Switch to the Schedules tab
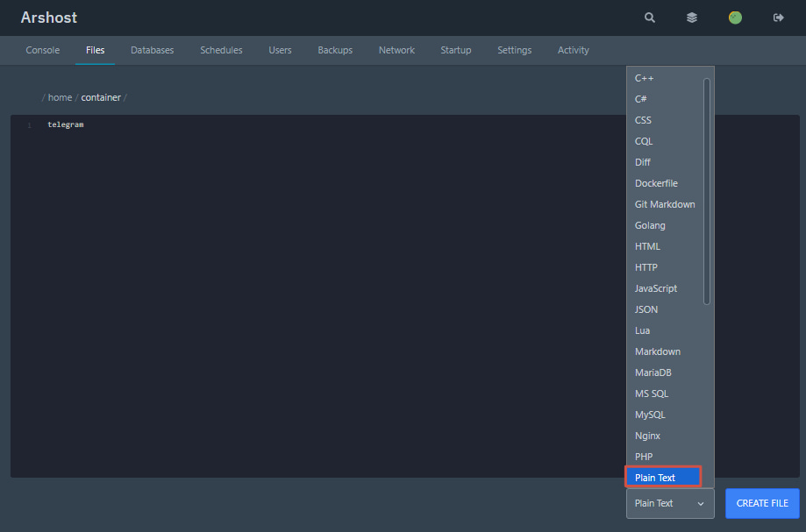 (221, 50)
